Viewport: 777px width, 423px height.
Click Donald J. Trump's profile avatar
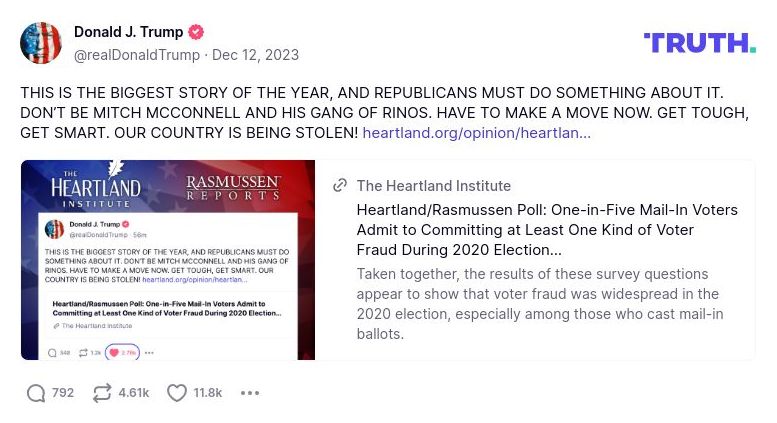pyautogui.click(x=41, y=42)
